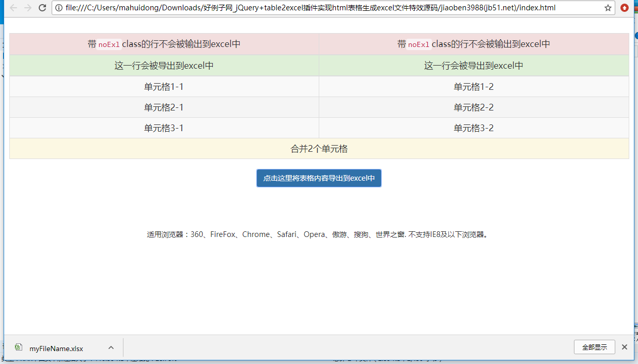Click the cell 单元格1-1
The image size is (638, 364).
click(164, 87)
